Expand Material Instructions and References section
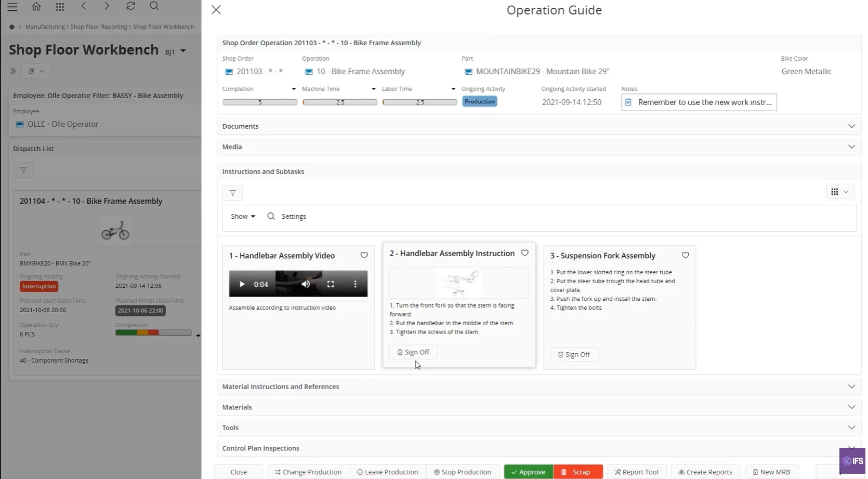This screenshot has height=479, width=868. click(539, 387)
